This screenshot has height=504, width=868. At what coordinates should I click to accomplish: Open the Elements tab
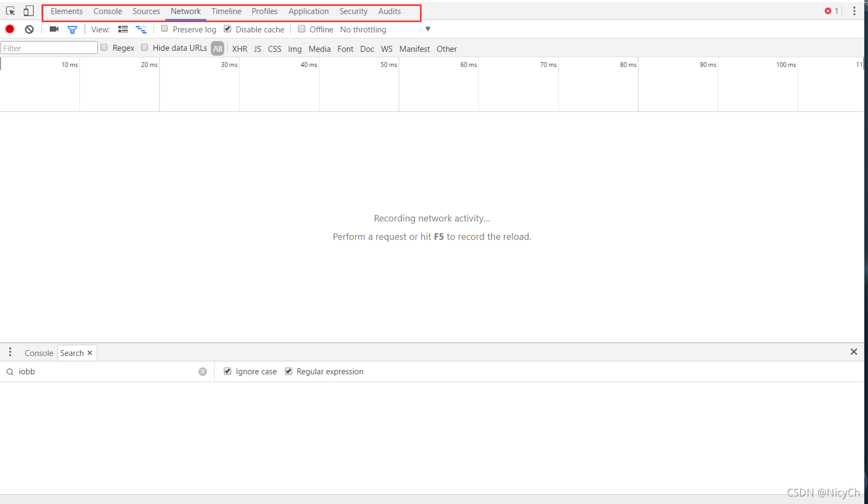coord(66,11)
